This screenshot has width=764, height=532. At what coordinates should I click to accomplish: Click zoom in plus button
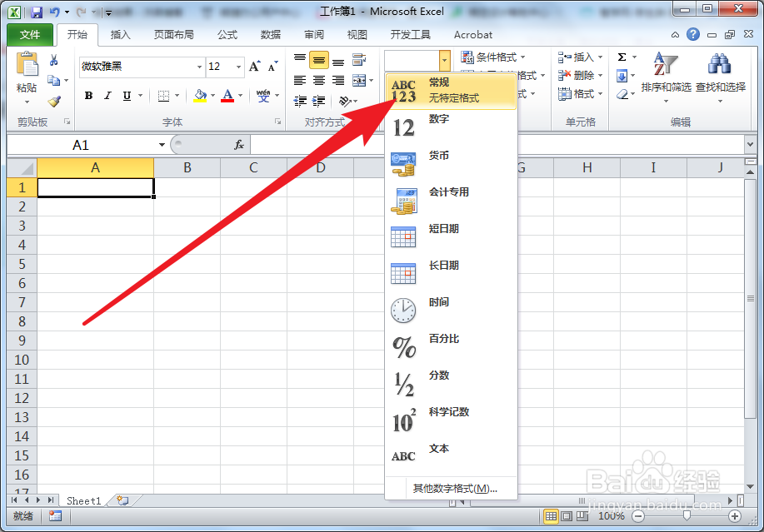734,516
